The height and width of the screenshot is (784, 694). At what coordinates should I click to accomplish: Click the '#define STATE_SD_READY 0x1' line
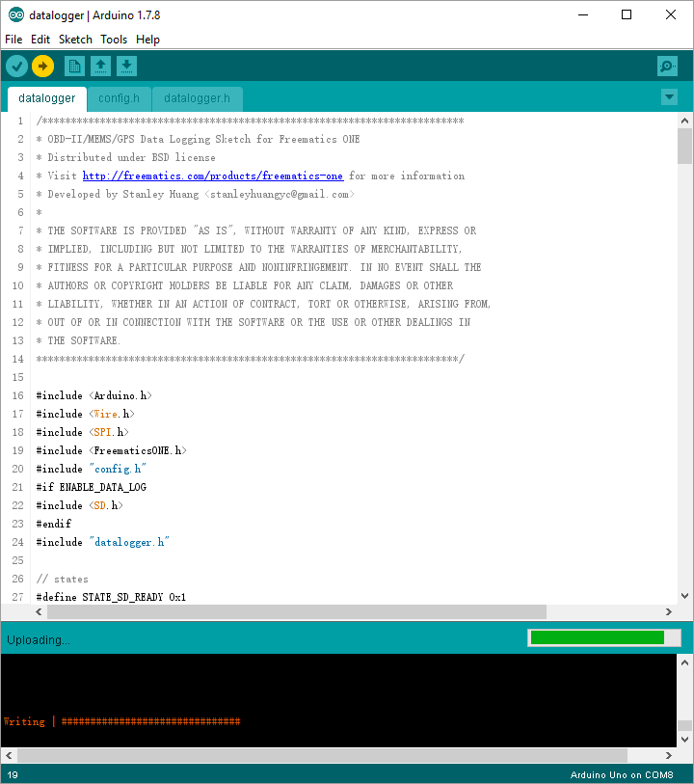[x=111, y=597]
